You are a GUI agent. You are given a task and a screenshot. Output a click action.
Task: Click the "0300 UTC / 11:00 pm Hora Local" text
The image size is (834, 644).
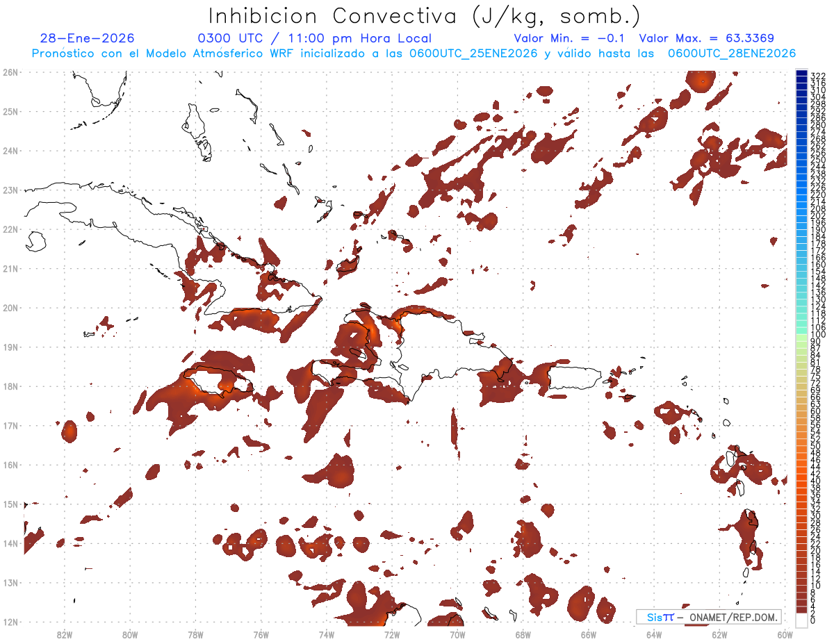pyautogui.click(x=314, y=38)
